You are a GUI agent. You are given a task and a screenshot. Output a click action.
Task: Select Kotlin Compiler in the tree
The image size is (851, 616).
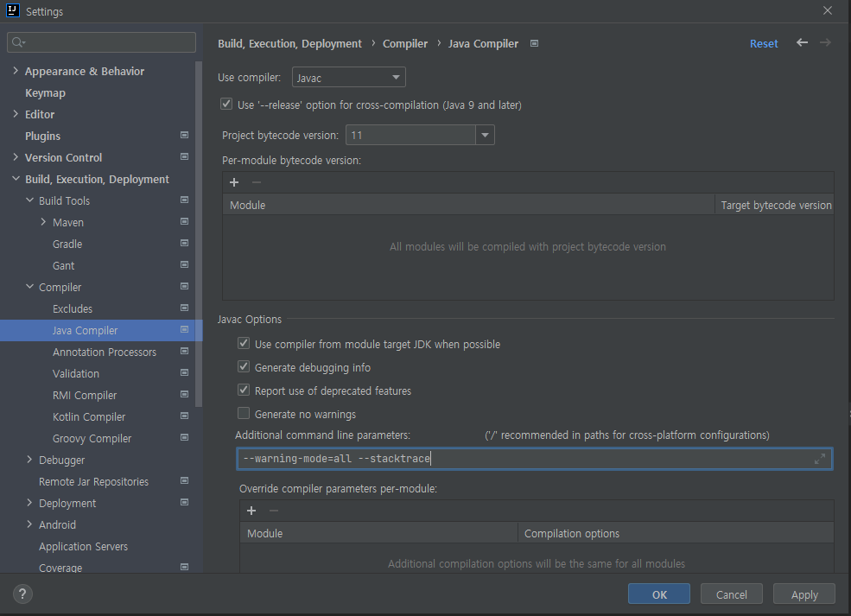pyautogui.click(x=89, y=416)
